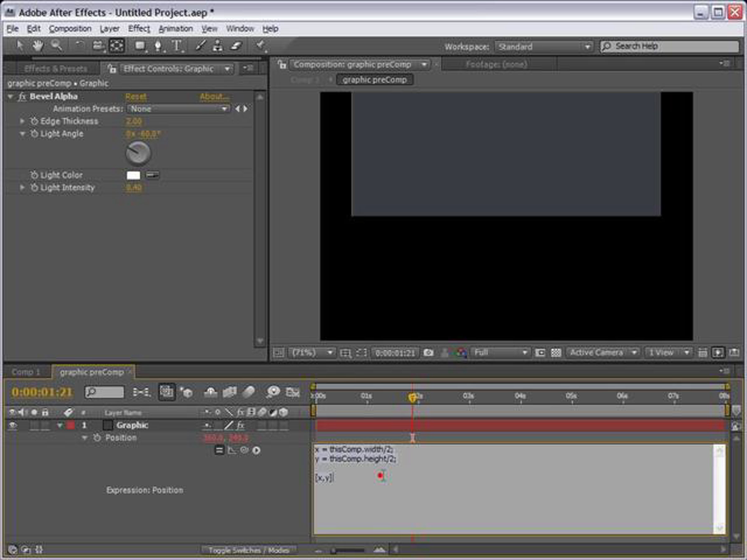Click the expression pick whip icon
The height and width of the screenshot is (560, 747).
point(244,450)
